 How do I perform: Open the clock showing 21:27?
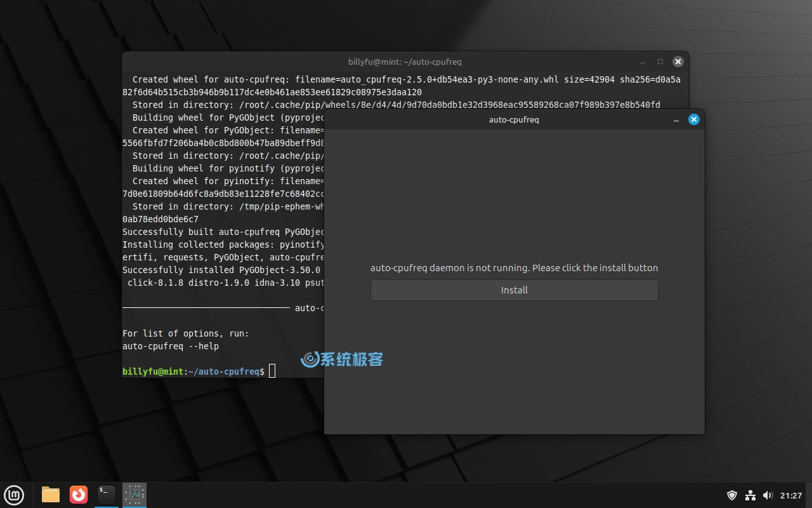coord(791,495)
